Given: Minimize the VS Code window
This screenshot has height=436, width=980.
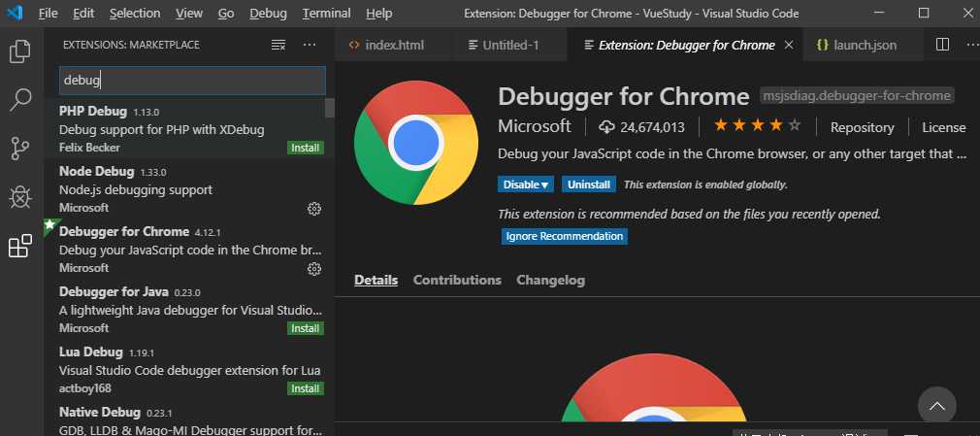Looking at the screenshot, I should pos(879,13).
